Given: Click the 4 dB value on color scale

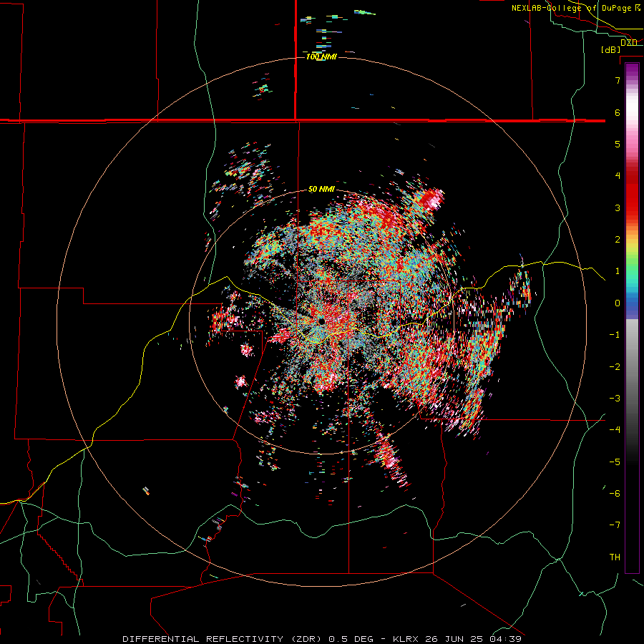Looking at the screenshot, I should click(618, 176).
